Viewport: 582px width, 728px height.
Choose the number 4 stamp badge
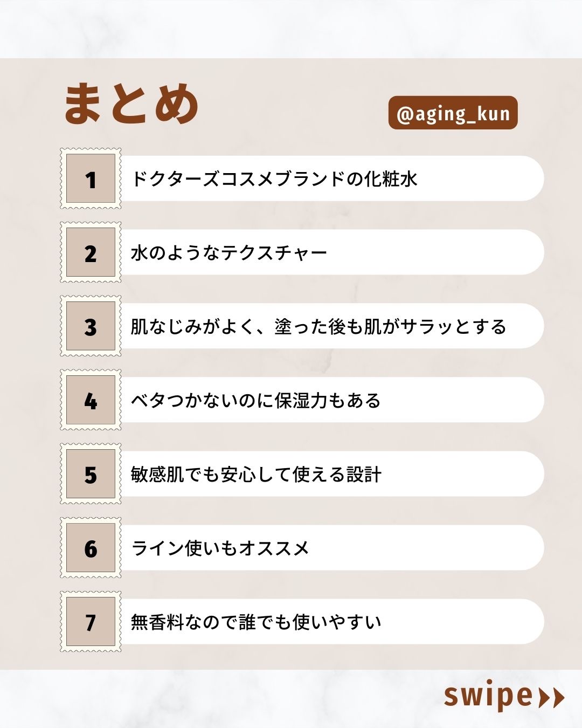pyautogui.click(x=91, y=401)
